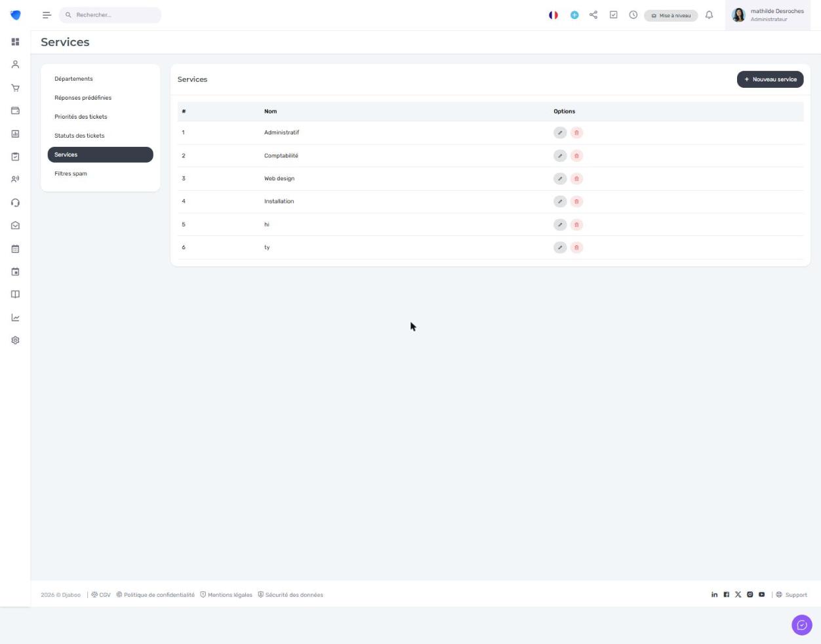Viewport: 821px width, 644px height.
Task: Open the person with sound waves sidebar icon
Action: (15, 179)
